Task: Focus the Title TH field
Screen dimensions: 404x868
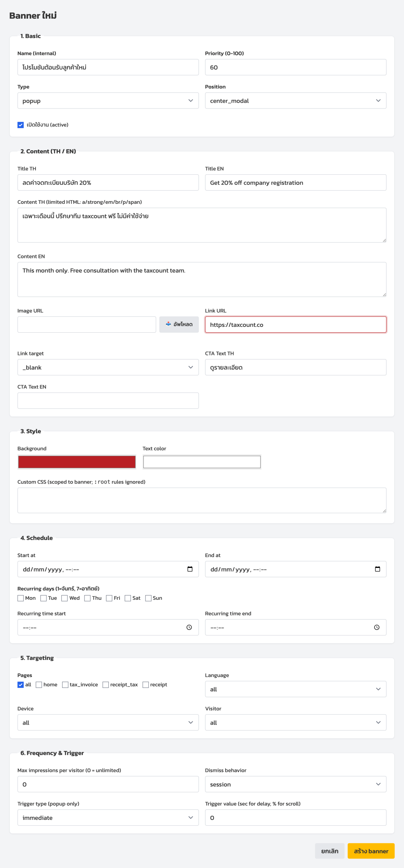Action: (x=108, y=182)
